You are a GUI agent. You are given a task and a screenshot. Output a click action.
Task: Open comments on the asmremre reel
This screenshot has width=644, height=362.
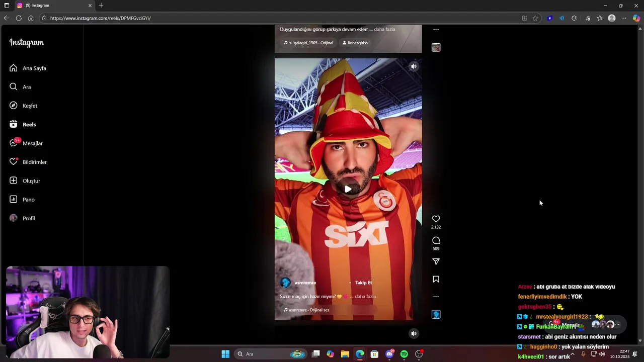tap(436, 240)
